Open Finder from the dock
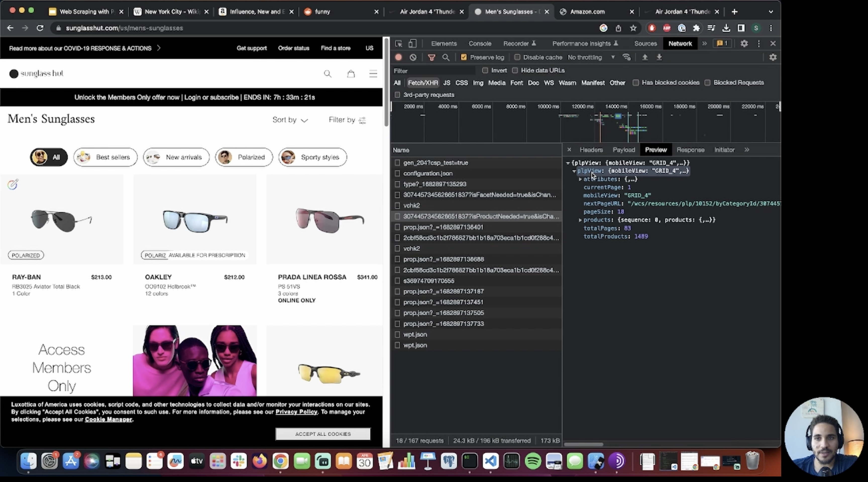Screen dimensions: 868x482 [28, 461]
